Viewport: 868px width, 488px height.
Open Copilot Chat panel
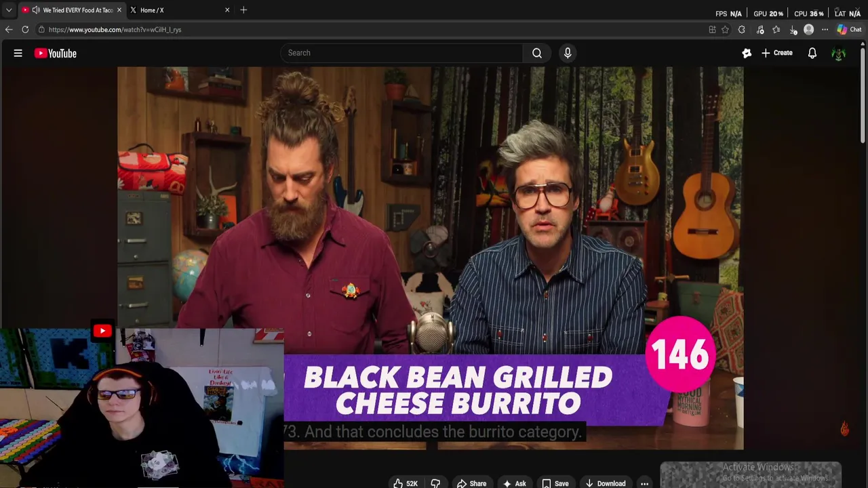tap(849, 30)
